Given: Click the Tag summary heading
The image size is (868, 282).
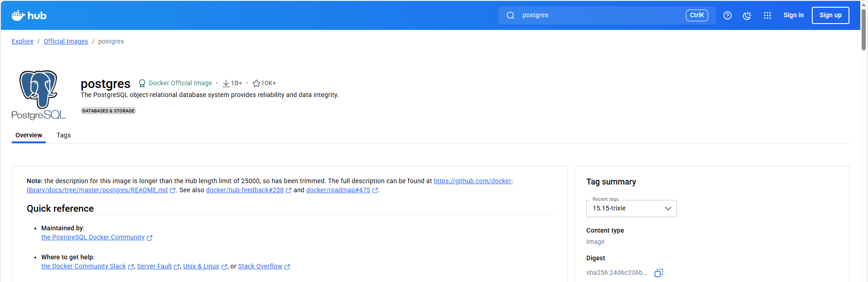Looking at the screenshot, I should [611, 182].
